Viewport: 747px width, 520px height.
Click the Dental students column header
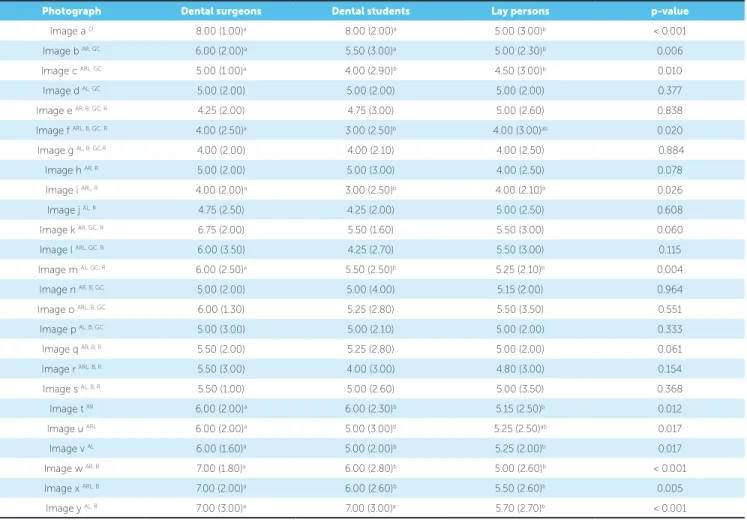[371, 11]
